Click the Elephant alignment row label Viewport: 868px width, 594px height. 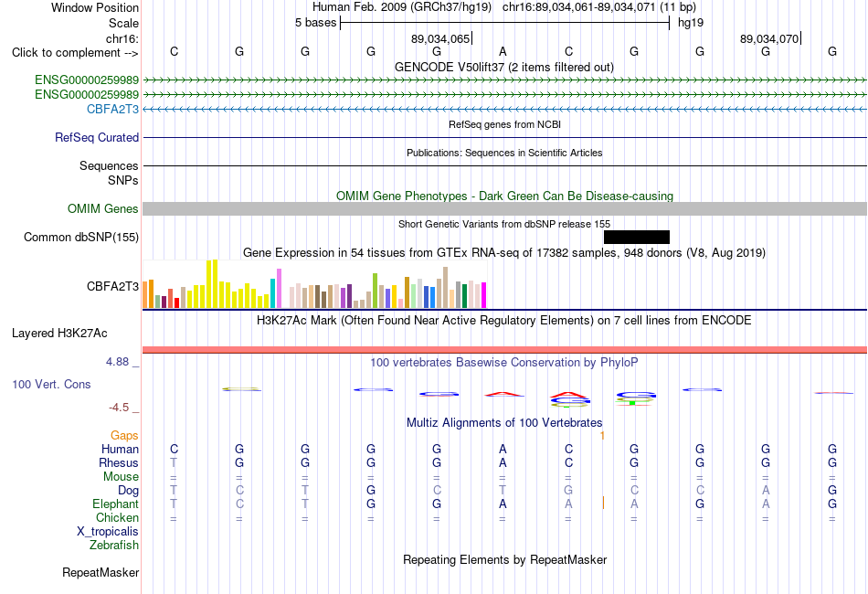coord(115,504)
